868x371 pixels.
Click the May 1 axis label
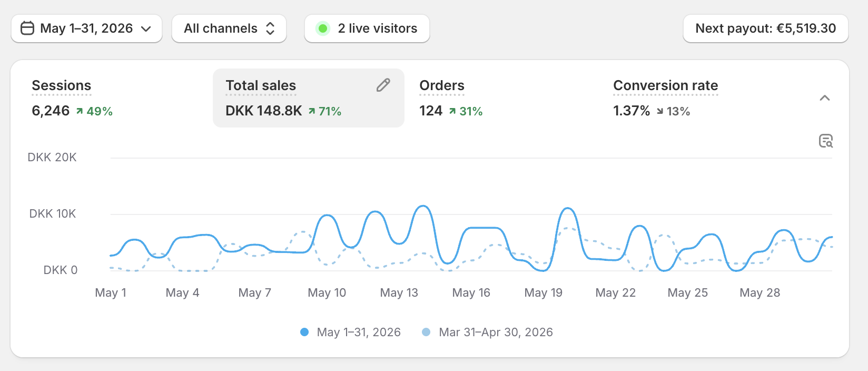point(111,292)
